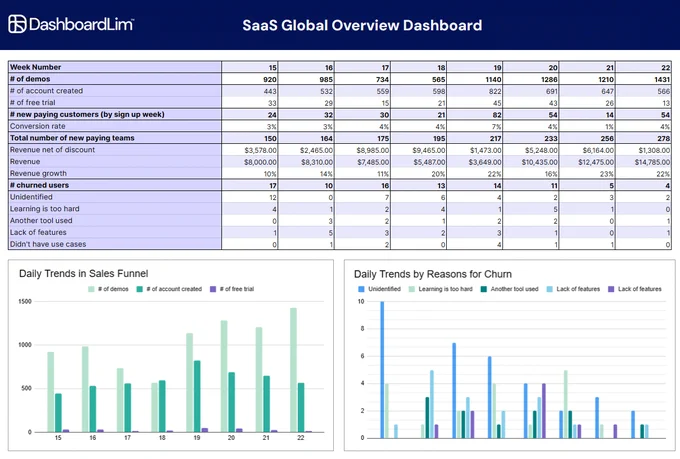Image resolution: width=680 pixels, height=459 pixels.
Task: Click Unidentified cell value 12
Action: (x=273, y=197)
